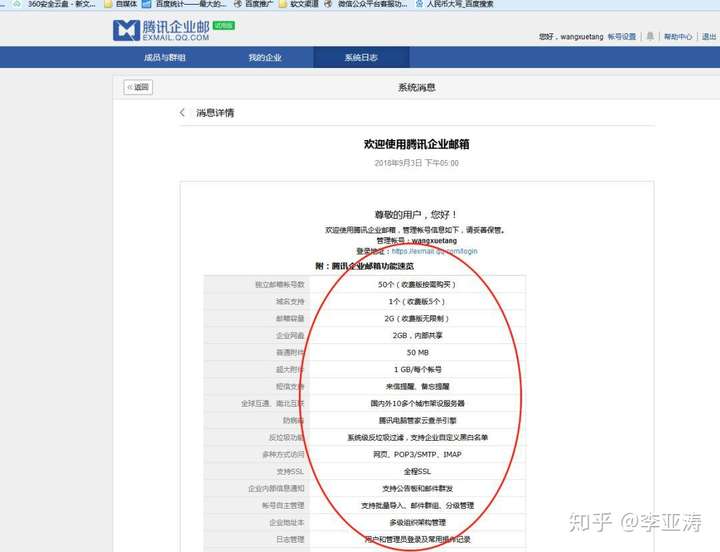The height and width of the screenshot is (552, 720).
Task: Click the 企业地址本 row label
Action: click(x=287, y=523)
